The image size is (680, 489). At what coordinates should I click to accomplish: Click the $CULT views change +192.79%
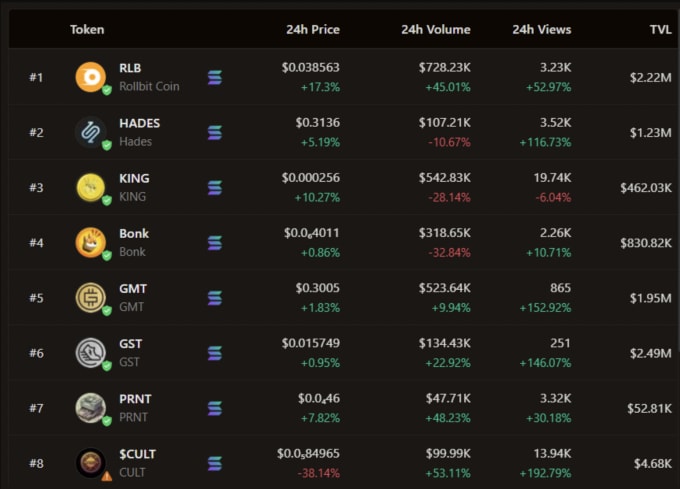pos(546,473)
